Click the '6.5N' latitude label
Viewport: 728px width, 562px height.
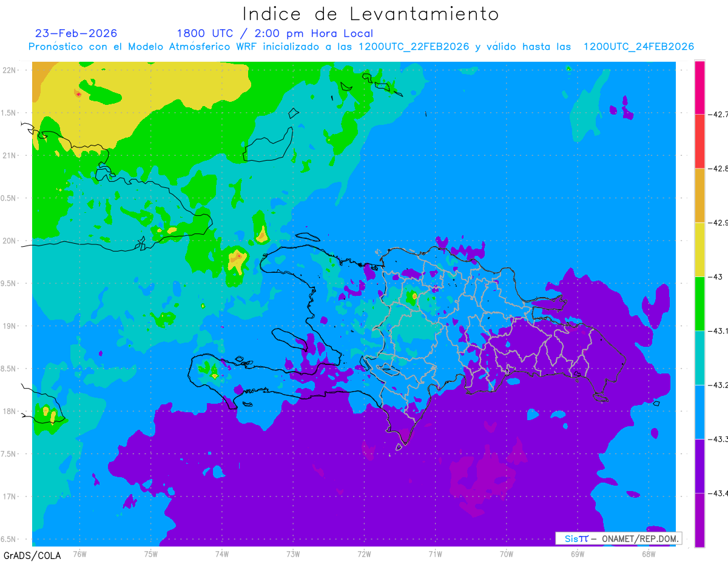(9, 539)
